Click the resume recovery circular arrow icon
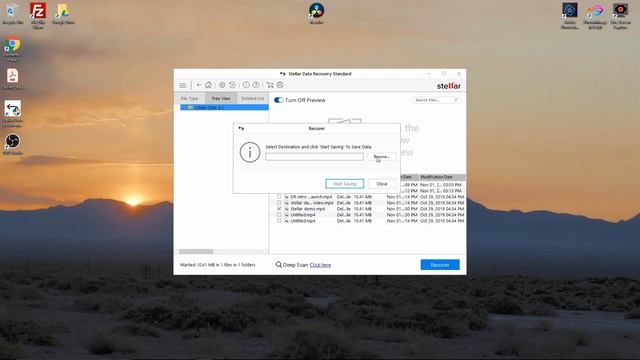Image resolution: width=640 pixels, height=360 pixels. [232, 85]
